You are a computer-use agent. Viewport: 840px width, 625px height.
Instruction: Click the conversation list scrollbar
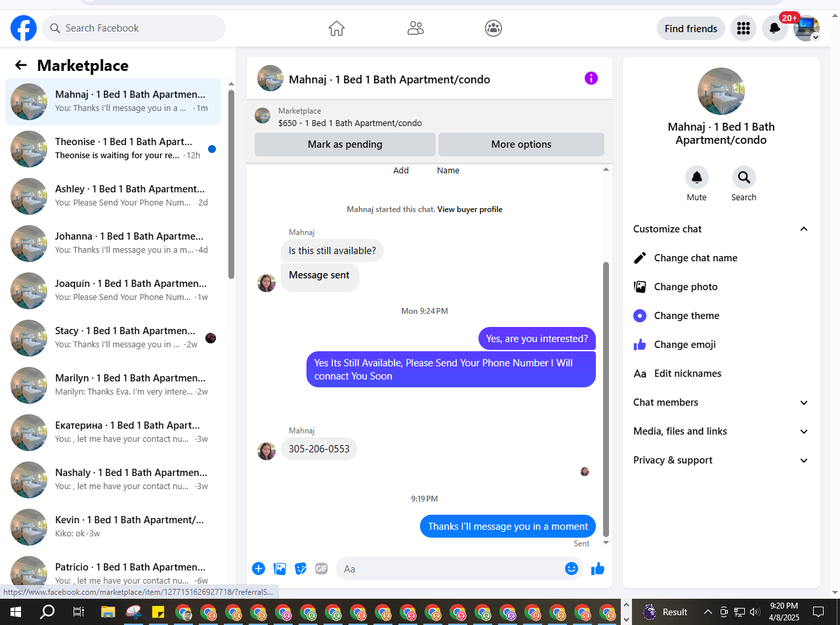(231, 184)
